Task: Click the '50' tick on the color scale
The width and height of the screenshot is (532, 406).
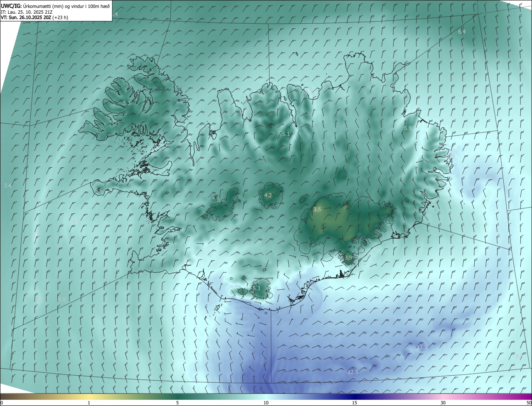Action: pyautogui.click(x=529, y=403)
